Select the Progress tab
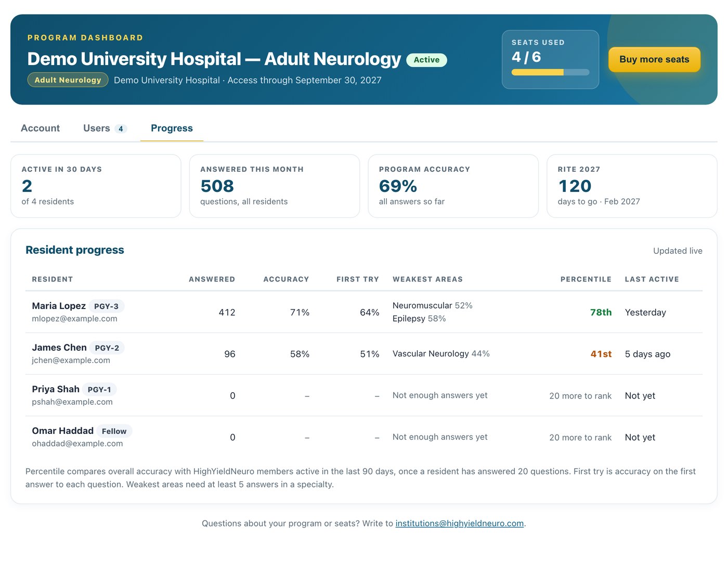This screenshot has height=577, width=728. coord(172,129)
